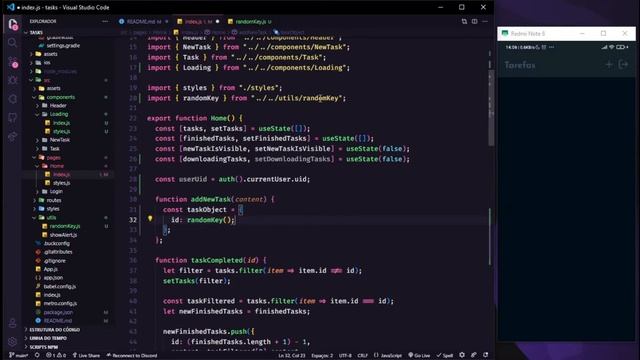Click Live Share in the status bar
This screenshot has width=640, height=360.
(x=86, y=356)
